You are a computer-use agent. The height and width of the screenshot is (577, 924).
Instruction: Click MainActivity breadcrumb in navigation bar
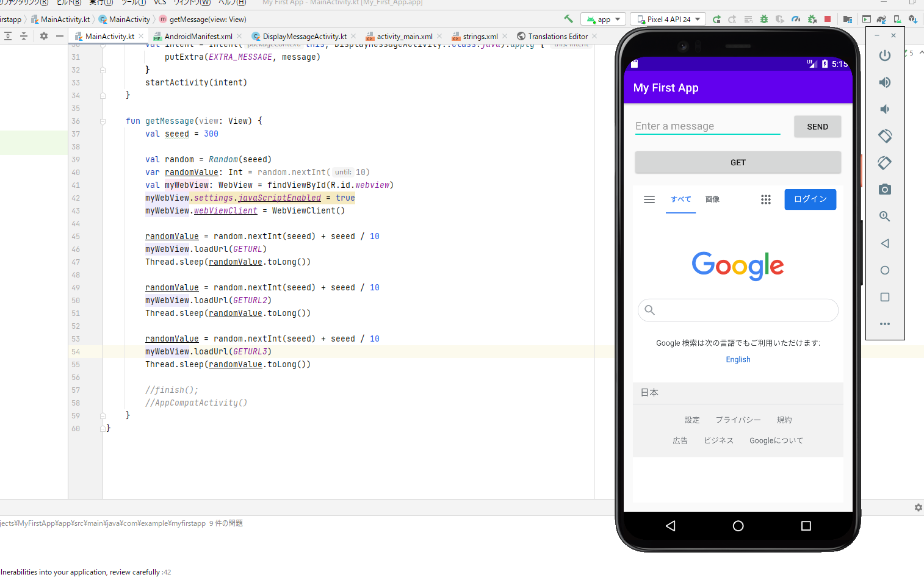pyautogui.click(x=125, y=20)
